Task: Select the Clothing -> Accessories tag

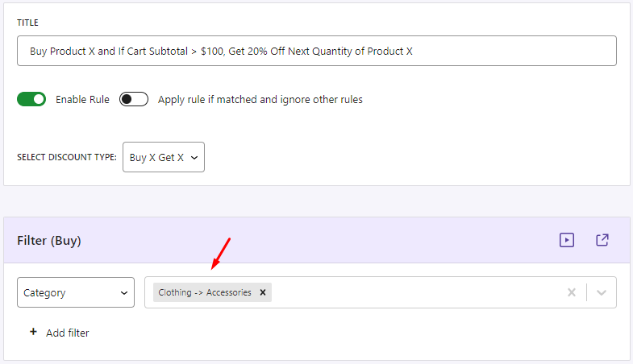Action: pyautogui.click(x=205, y=292)
